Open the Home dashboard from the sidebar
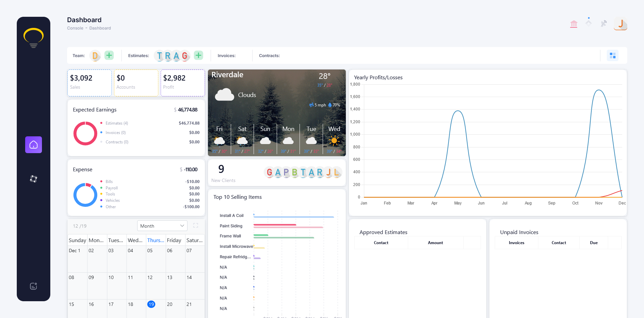The height and width of the screenshot is (318, 644). [34, 145]
